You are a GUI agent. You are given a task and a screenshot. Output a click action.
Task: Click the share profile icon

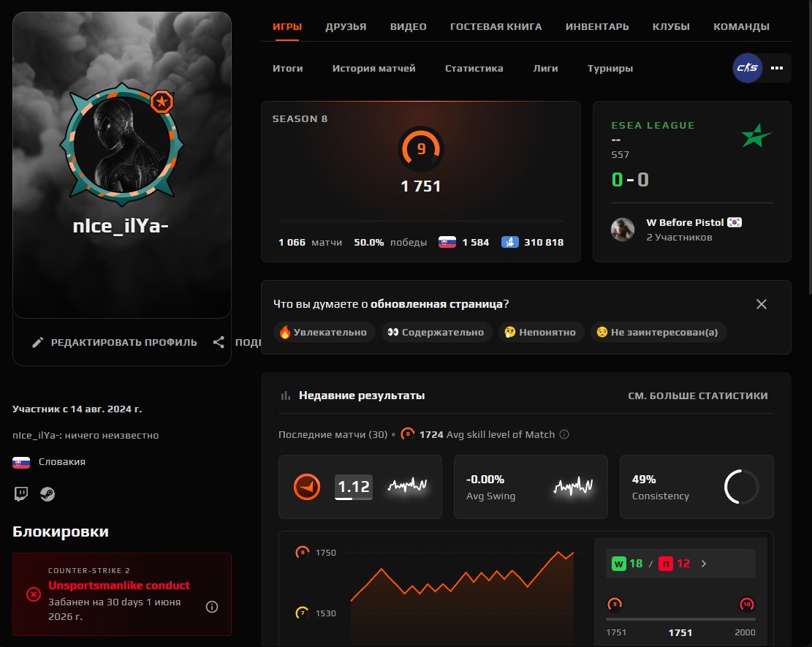click(219, 342)
